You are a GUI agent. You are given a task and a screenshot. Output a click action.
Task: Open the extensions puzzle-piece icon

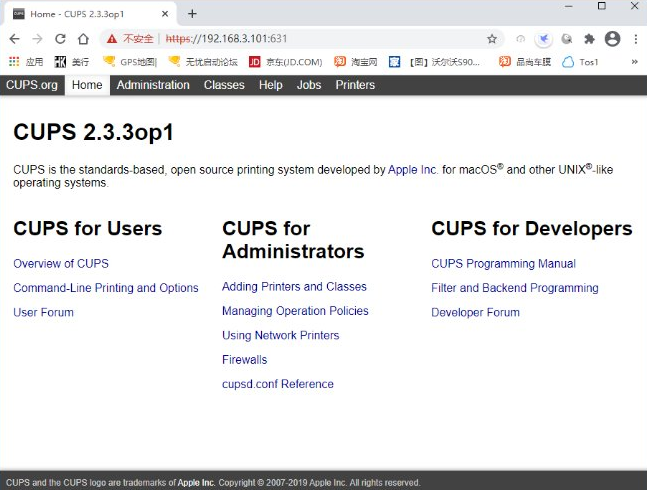(x=589, y=39)
